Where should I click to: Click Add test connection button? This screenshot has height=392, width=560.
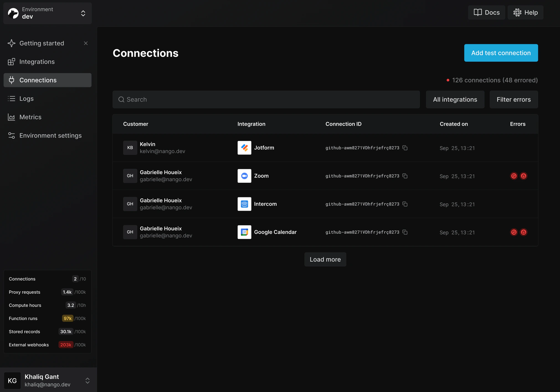(501, 53)
